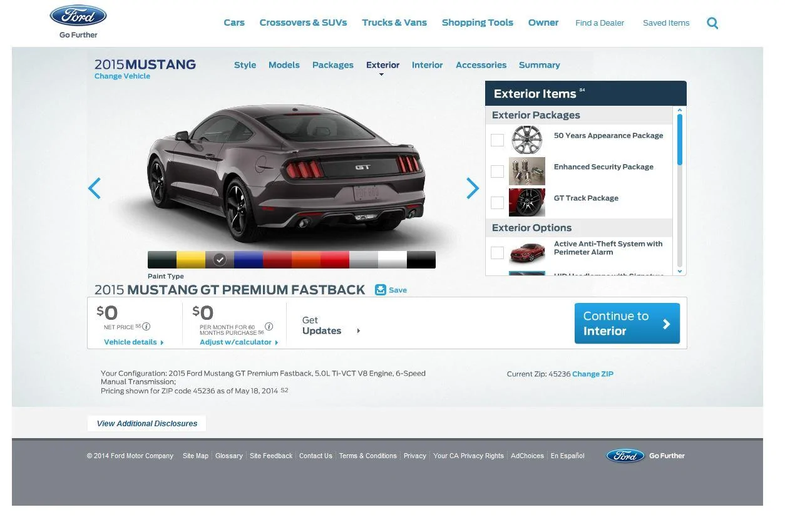Open the Crossovers & SUVs menu
The width and height of the screenshot is (785, 532).
click(303, 23)
